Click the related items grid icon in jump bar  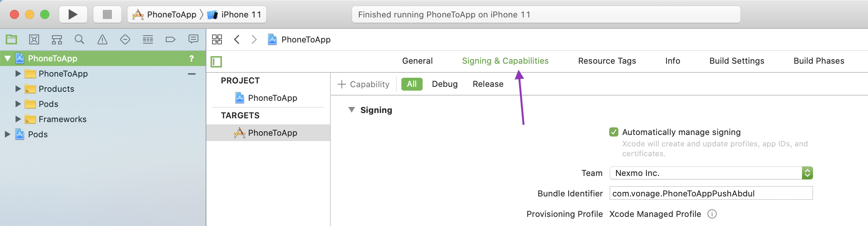click(217, 39)
